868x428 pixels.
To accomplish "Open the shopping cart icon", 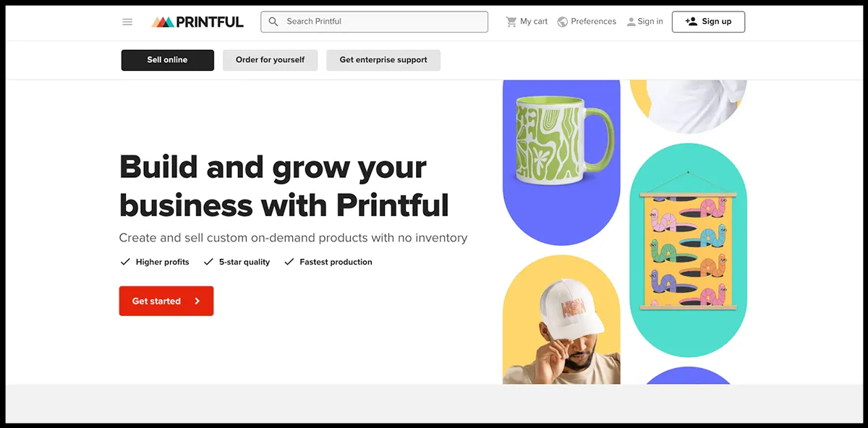I will [511, 22].
